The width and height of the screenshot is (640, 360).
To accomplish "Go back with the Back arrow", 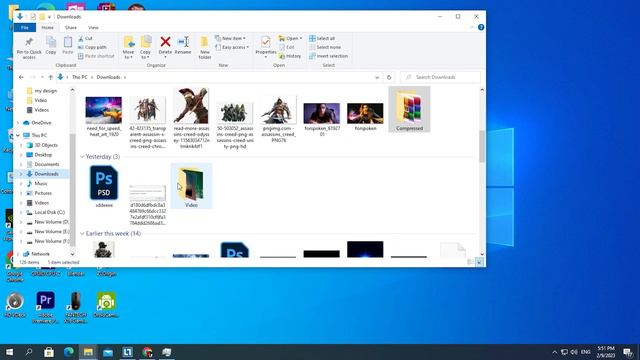I will pyautogui.click(x=21, y=77).
